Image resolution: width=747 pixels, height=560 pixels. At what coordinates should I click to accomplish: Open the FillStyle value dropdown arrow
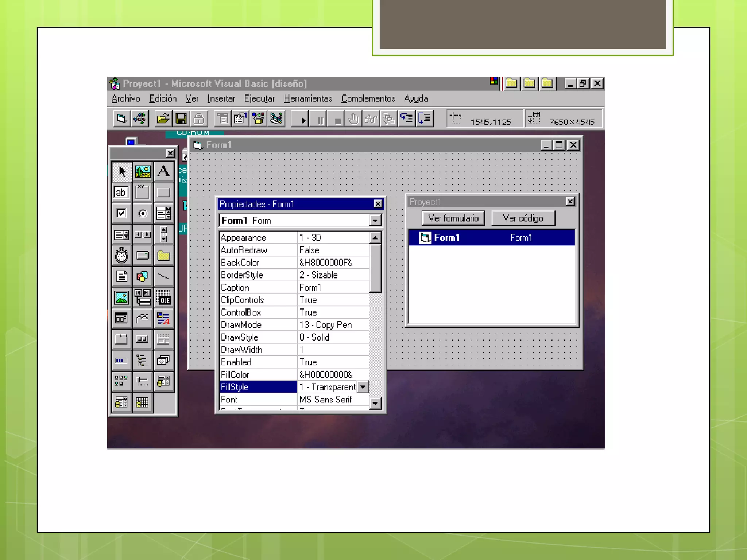[x=363, y=387]
